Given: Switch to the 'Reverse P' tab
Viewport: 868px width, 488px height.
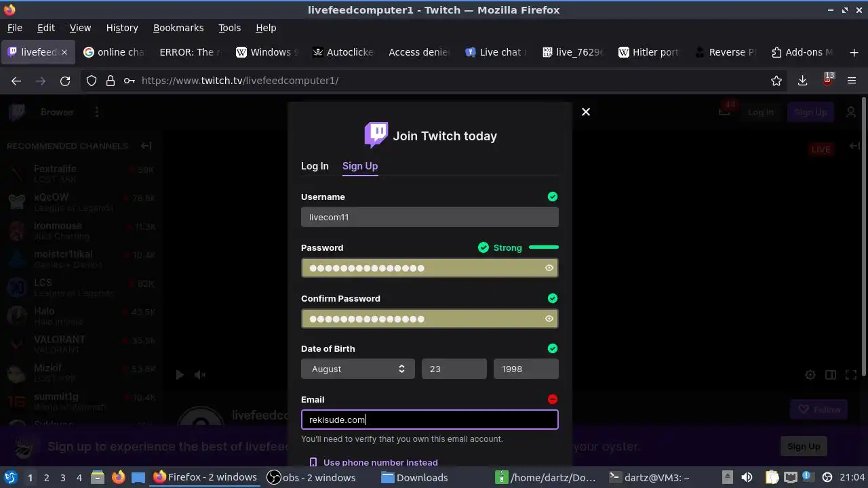Looking at the screenshot, I should click(725, 52).
